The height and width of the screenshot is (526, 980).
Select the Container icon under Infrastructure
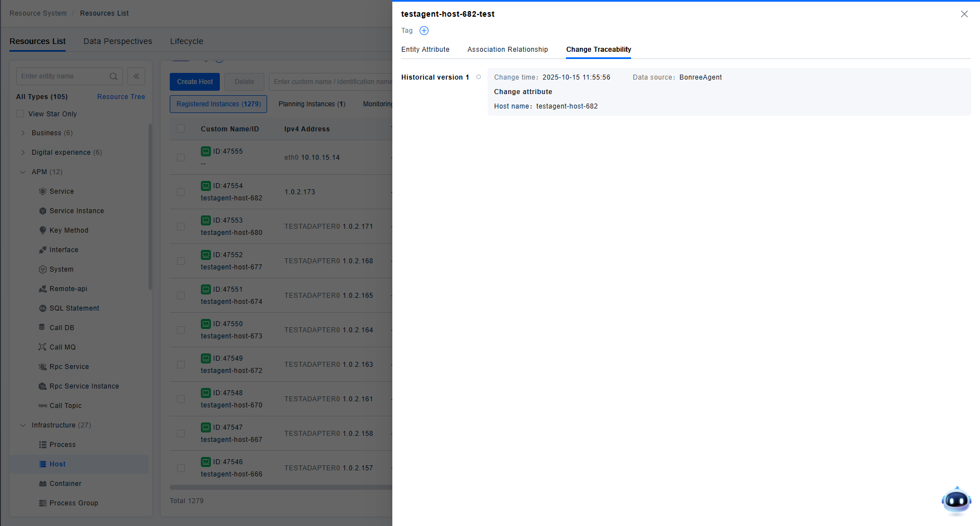click(43, 484)
